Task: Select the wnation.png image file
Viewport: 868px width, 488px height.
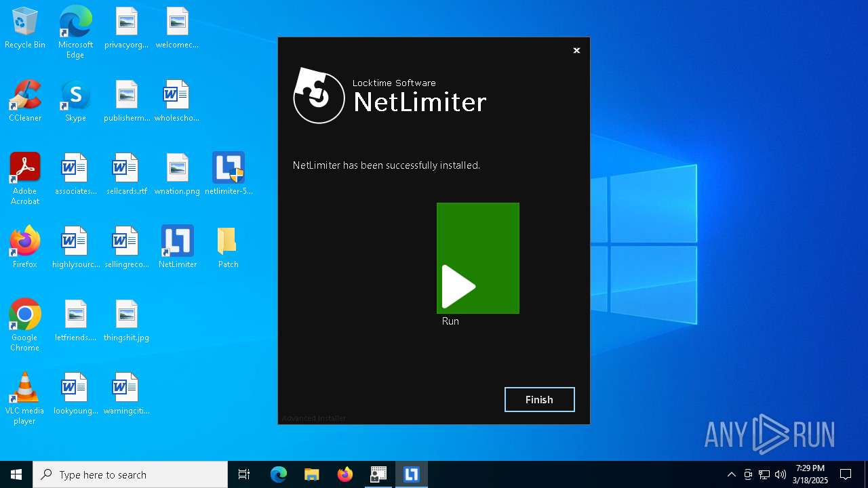Action: [x=177, y=175]
